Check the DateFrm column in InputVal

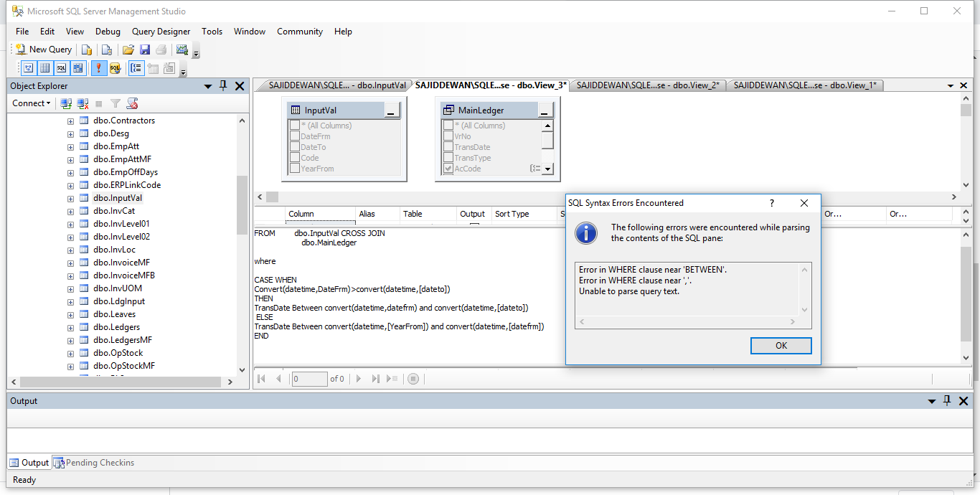pyautogui.click(x=293, y=136)
